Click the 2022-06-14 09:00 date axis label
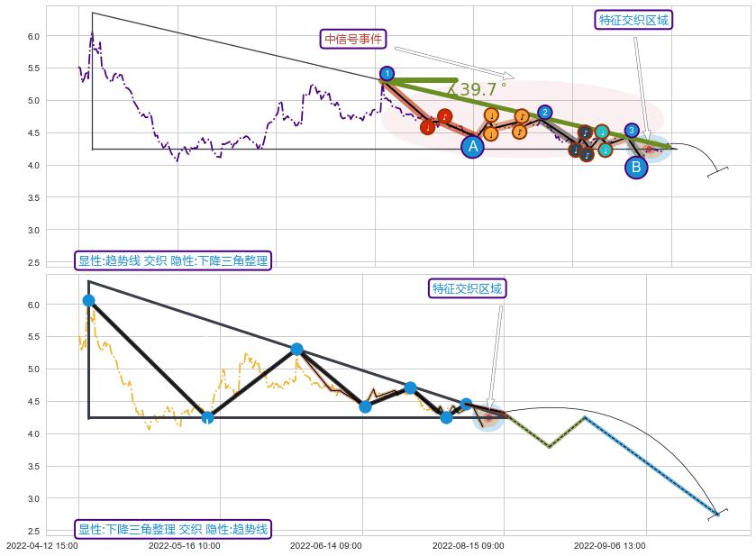Image resolution: width=756 pixels, height=556 pixels. (326, 545)
